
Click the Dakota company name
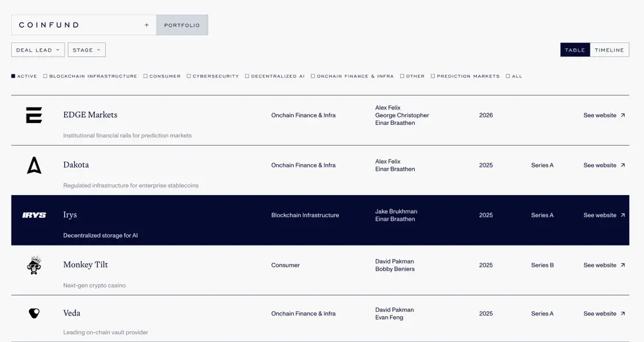pyautogui.click(x=76, y=165)
